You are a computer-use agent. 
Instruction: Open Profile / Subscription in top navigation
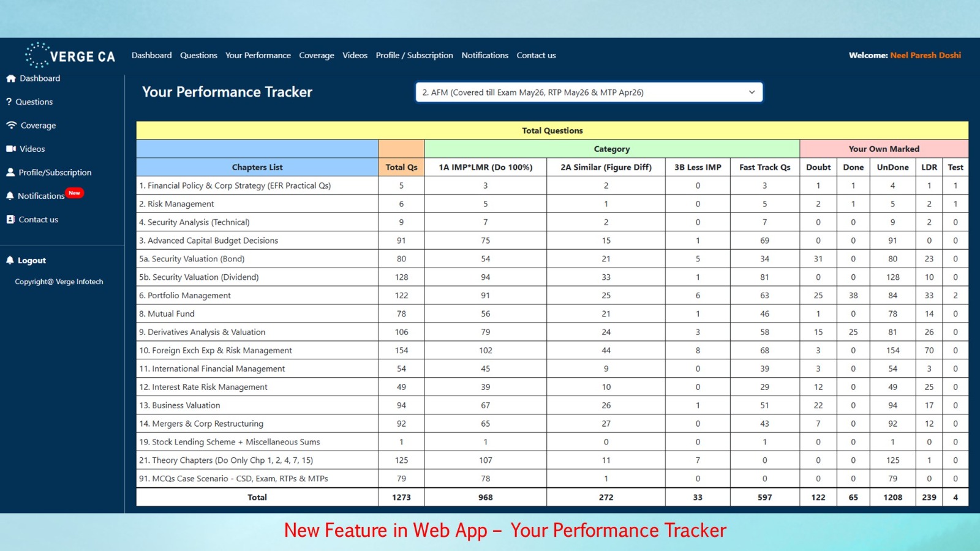click(x=415, y=55)
